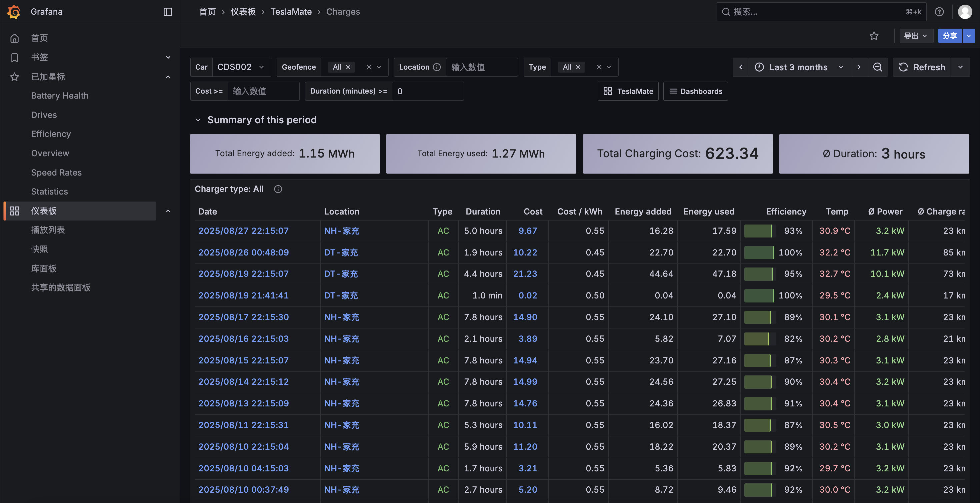Viewport: 980px width, 503px height.
Task: Shift time range forward with right arrow
Action: 859,67
